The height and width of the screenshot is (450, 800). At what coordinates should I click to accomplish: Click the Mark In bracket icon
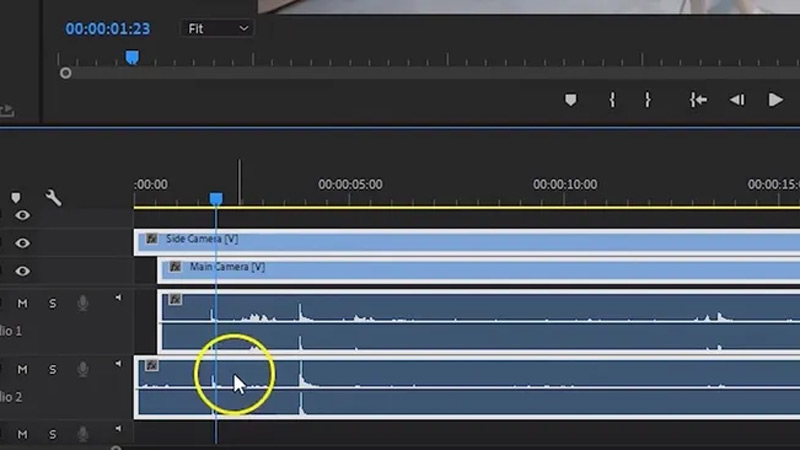pyautogui.click(x=612, y=100)
